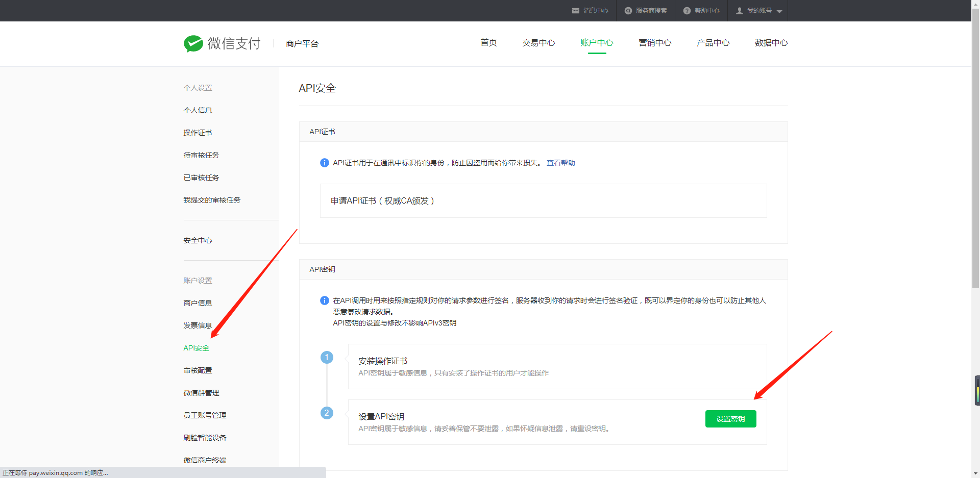Screen dimensions: 980x478
Task: Click the 设置API密钥 step title
Action: point(381,417)
